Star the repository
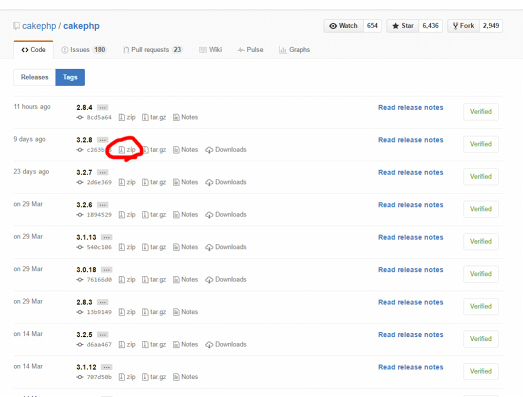523x397 pixels. [x=403, y=26]
